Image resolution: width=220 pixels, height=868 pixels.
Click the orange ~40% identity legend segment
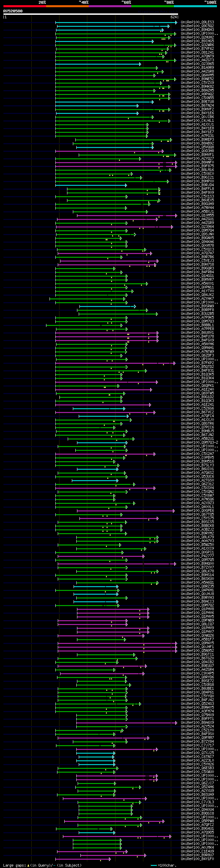coord(67,6)
